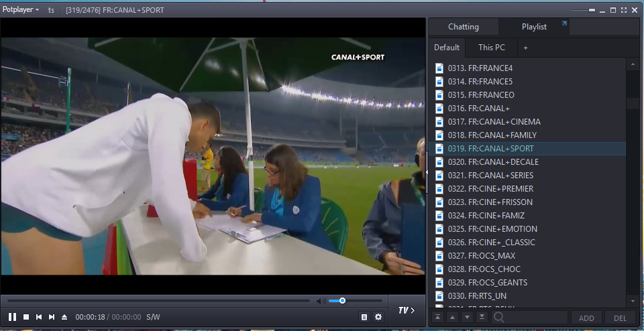The width and height of the screenshot is (644, 331).
Task: Expand the TV mode arrow
Action: coord(407,310)
